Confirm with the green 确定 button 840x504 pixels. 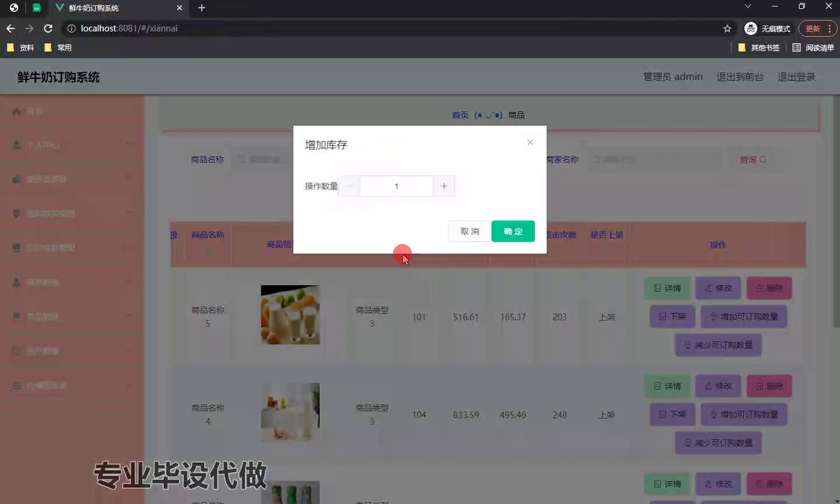tap(513, 231)
